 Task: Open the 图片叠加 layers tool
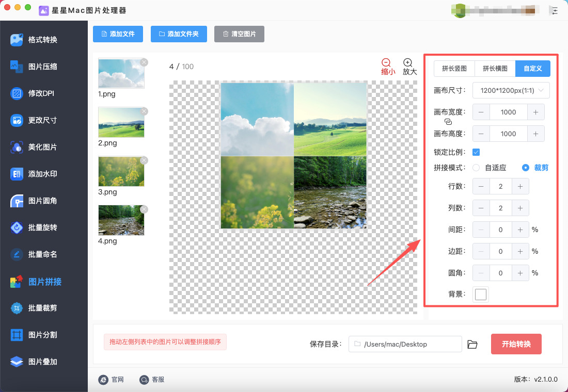pyautogui.click(x=35, y=362)
